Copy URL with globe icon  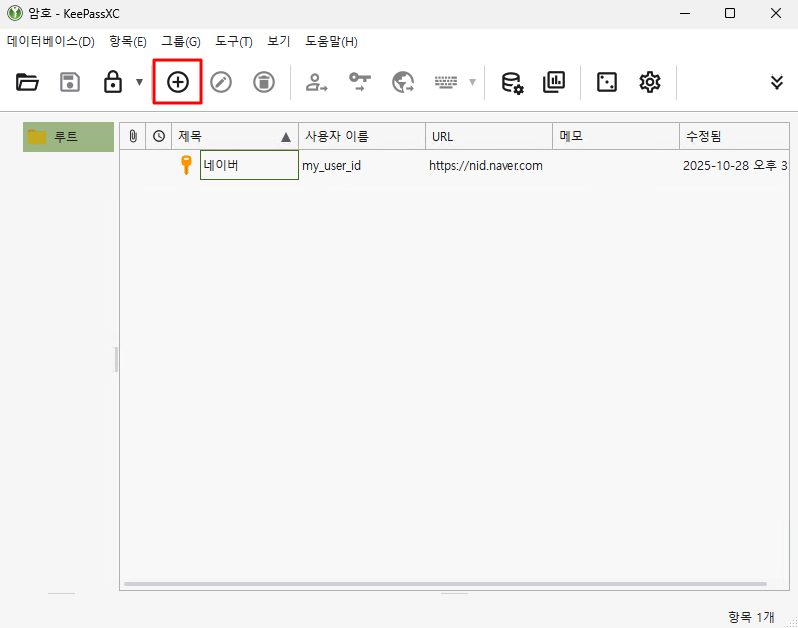(x=403, y=82)
